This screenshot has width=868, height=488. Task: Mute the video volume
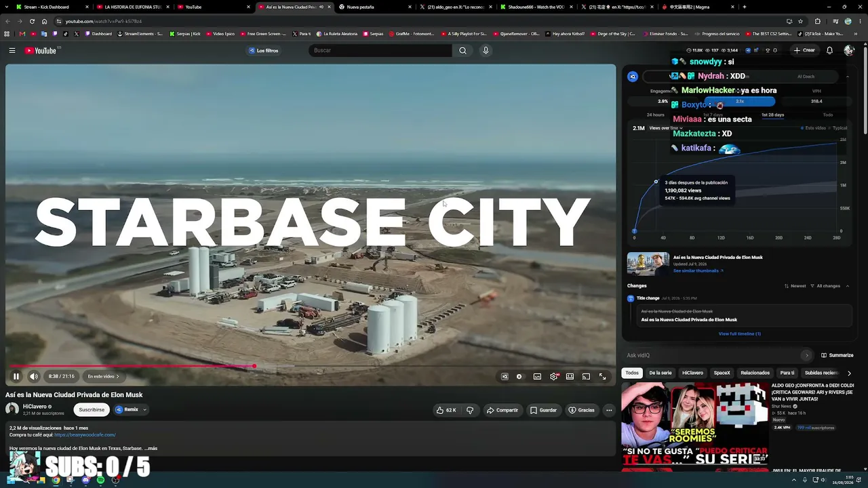[34, 376]
